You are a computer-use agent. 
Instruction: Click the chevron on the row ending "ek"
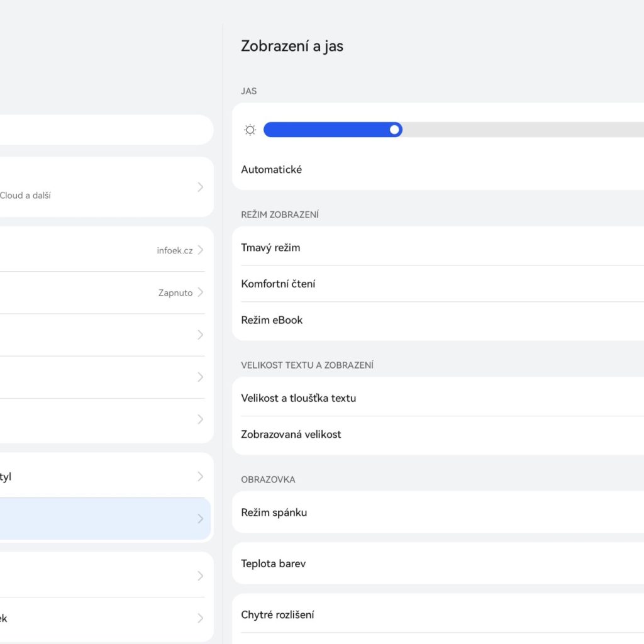[x=201, y=618]
